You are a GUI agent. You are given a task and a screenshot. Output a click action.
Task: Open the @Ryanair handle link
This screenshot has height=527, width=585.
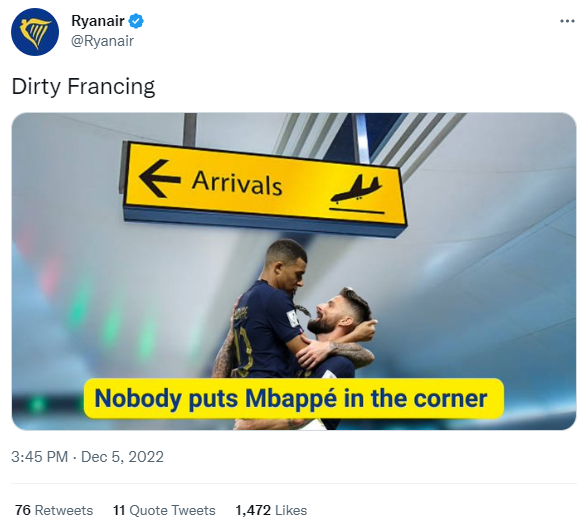click(102, 41)
